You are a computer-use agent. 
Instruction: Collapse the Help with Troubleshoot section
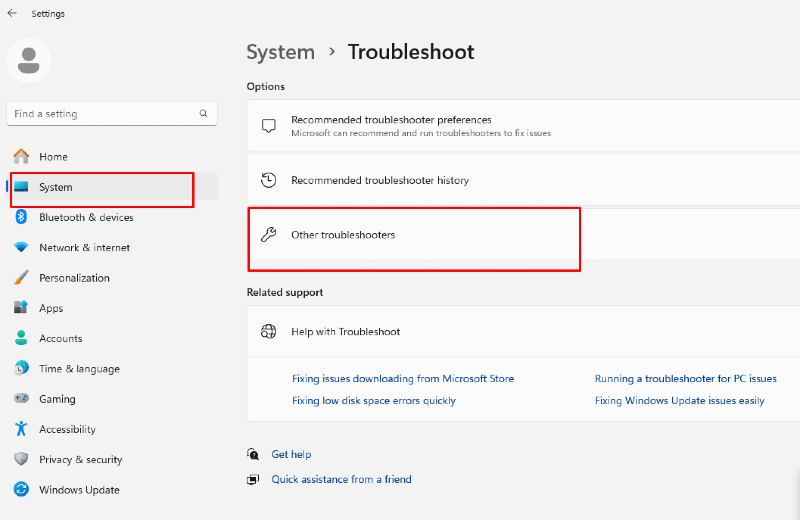(523, 331)
